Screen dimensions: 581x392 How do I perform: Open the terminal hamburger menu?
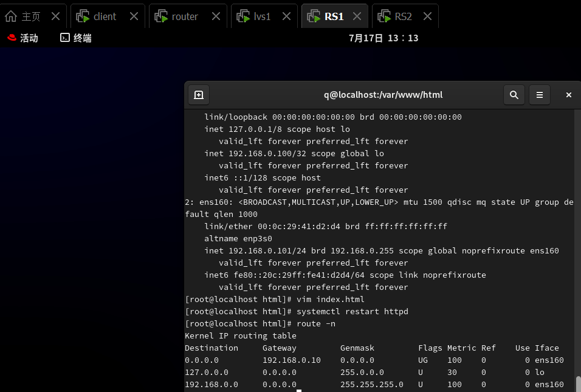point(540,95)
